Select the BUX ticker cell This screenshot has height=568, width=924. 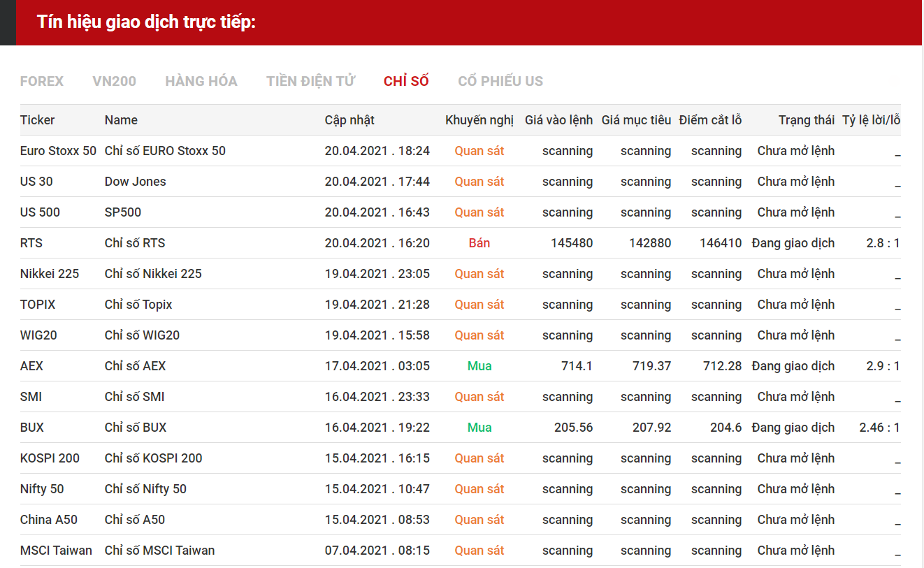32,428
